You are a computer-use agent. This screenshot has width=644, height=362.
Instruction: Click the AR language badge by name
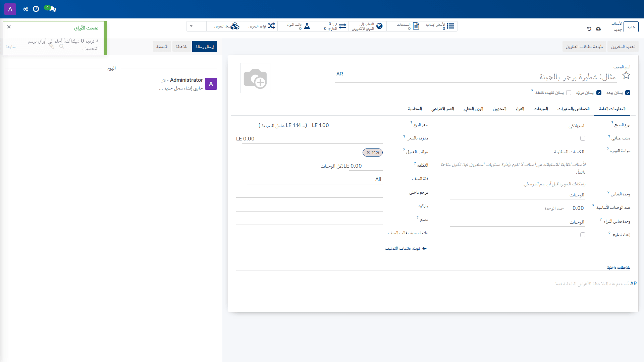(340, 74)
